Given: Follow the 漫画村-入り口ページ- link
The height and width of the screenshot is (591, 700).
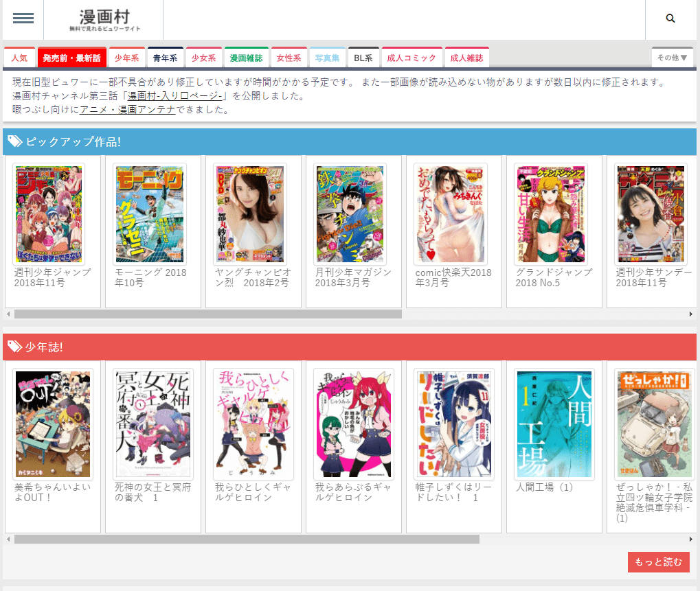Looking at the screenshot, I should (x=175, y=96).
